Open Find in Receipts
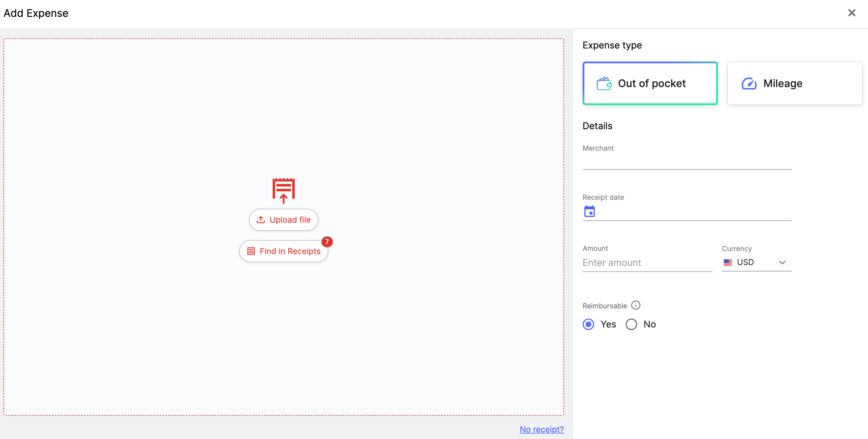868x439 pixels. click(x=283, y=251)
